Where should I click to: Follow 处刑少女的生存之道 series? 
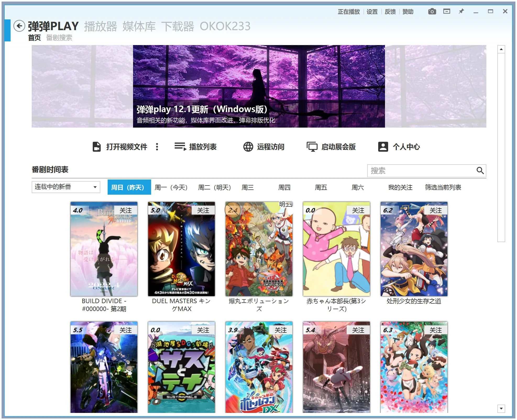(x=436, y=210)
